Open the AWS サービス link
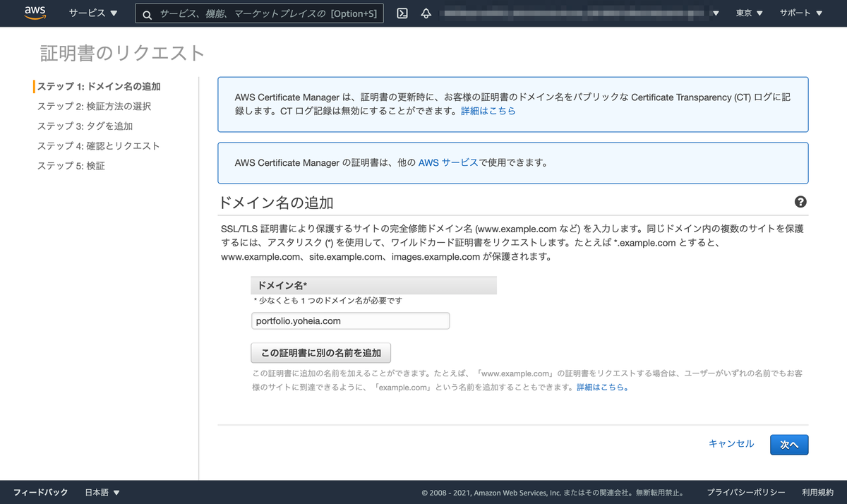Image resolution: width=847 pixels, height=504 pixels. [x=448, y=162]
